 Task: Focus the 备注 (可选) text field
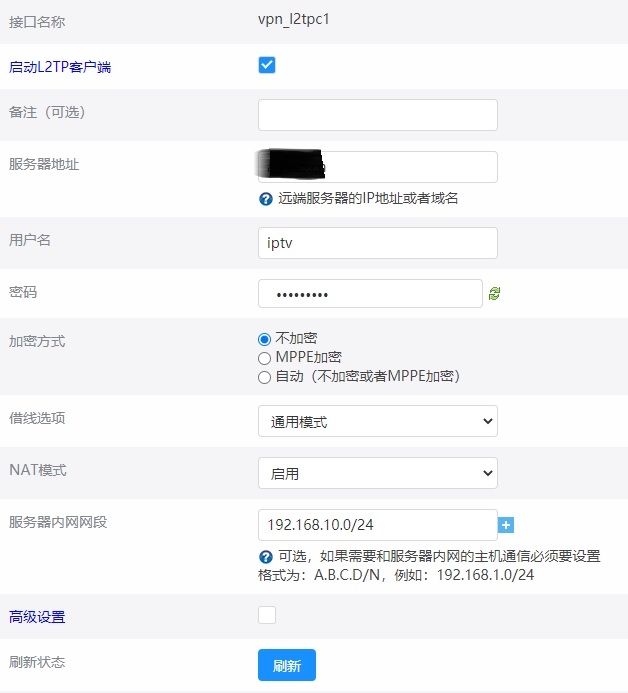pyautogui.click(x=377, y=114)
